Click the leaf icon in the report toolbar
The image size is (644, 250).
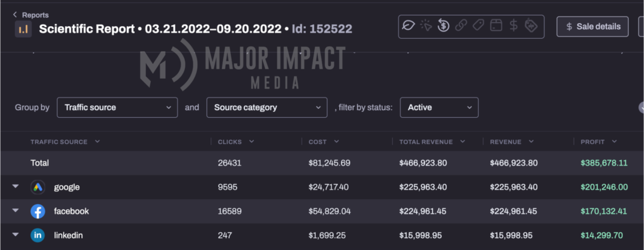tap(408, 26)
